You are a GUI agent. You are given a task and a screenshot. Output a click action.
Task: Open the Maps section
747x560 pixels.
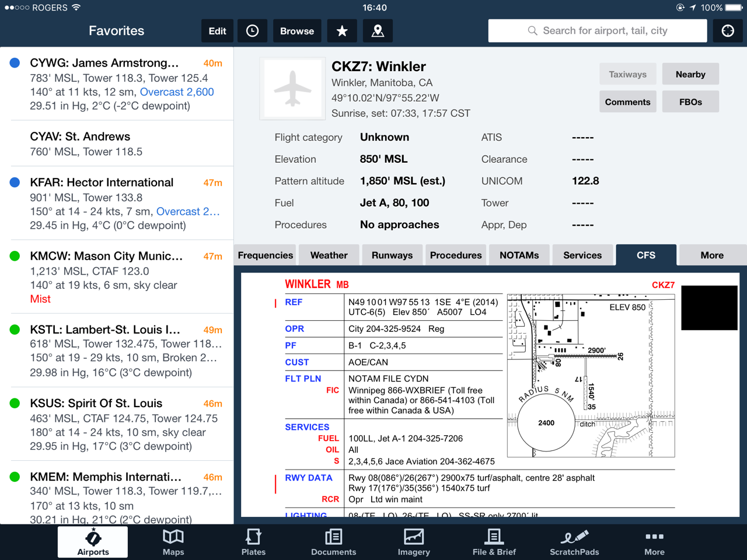(173, 542)
